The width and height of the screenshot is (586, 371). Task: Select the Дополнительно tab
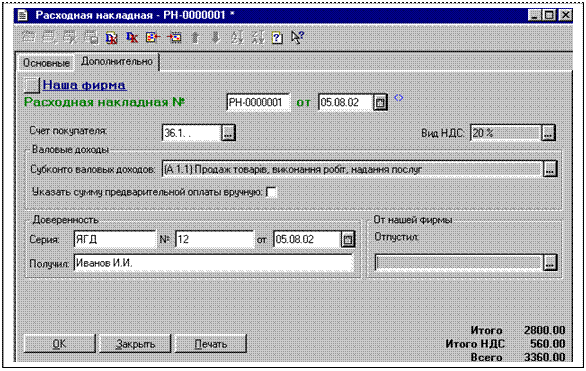pyautogui.click(x=117, y=62)
